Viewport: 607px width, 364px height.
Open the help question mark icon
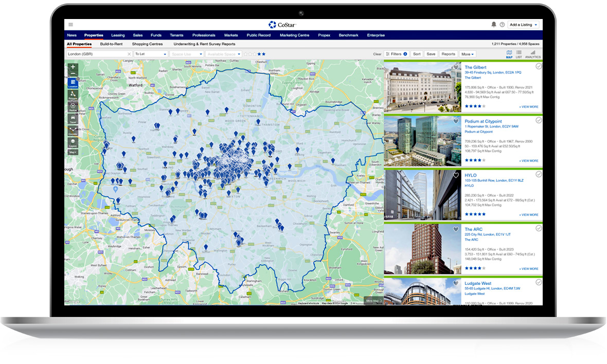point(502,25)
